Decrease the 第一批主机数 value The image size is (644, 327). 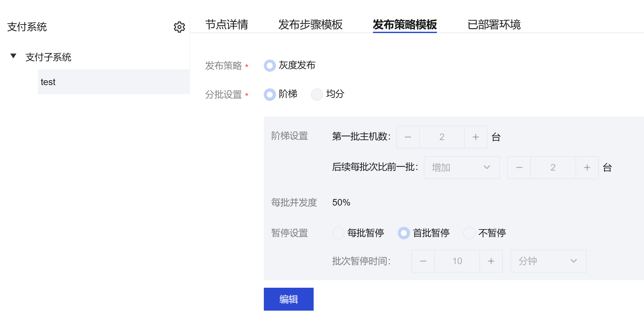click(408, 137)
